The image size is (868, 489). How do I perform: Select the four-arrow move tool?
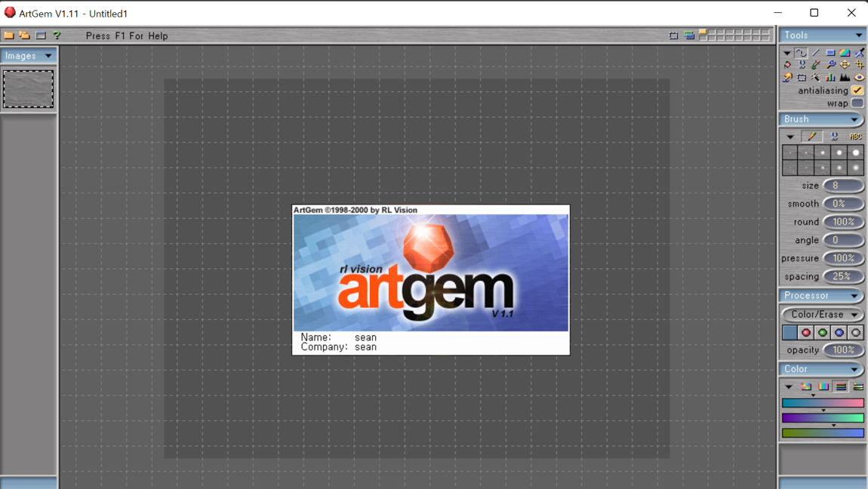click(845, 65)
